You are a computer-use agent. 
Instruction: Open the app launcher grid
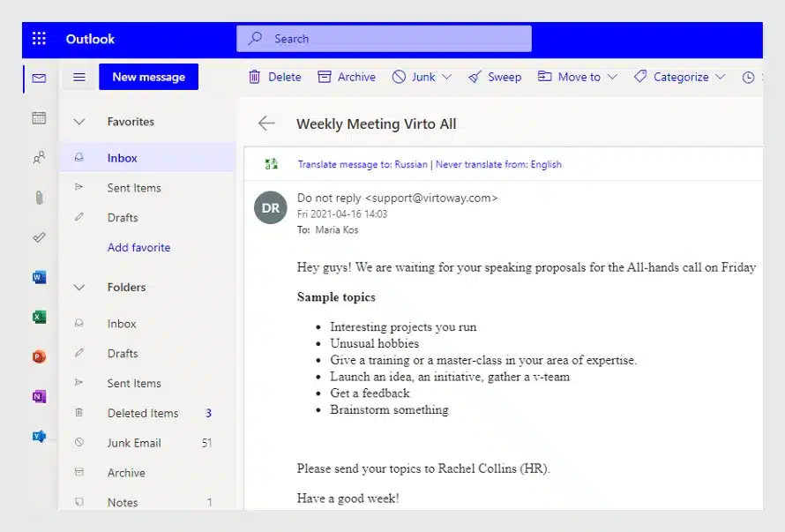39,39
